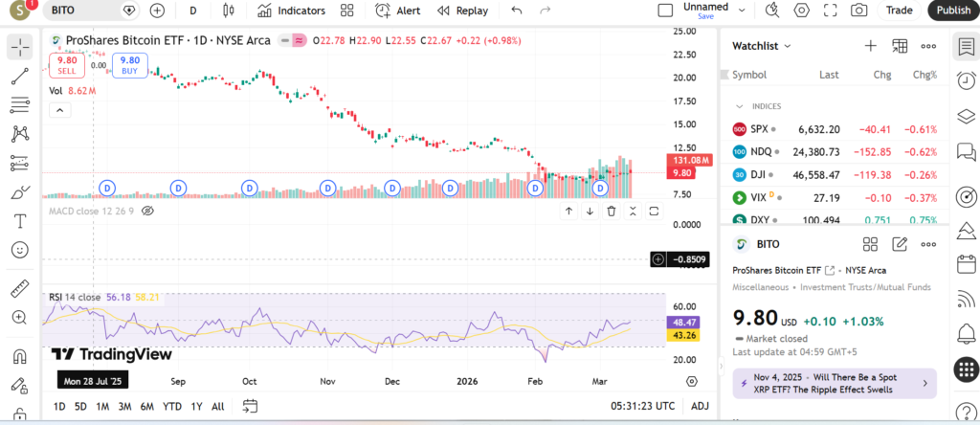
Task: Select the trend line drawing tool
Action: tap(19, 77)
